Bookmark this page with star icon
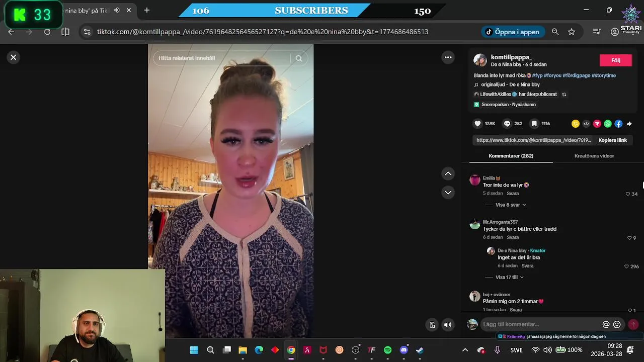644x362 pixels. 572,32
